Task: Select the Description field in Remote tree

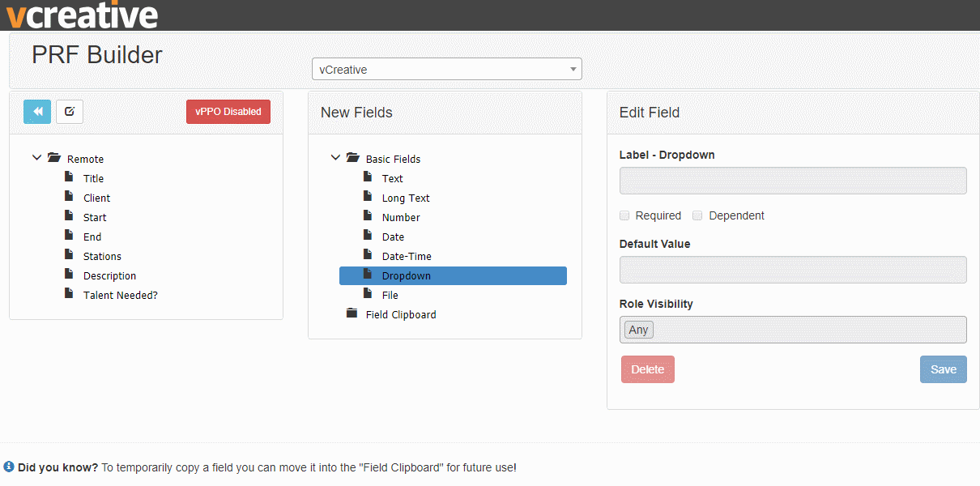Action: pyautogui.click(x=110, y=276)
